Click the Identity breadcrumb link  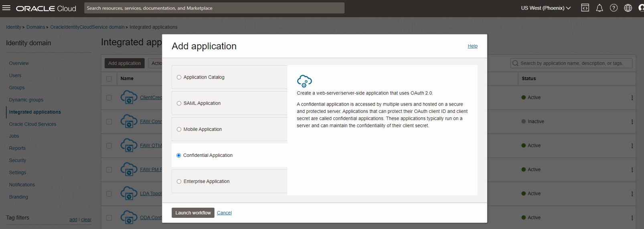pyautogui.click(x=14, y=27)
